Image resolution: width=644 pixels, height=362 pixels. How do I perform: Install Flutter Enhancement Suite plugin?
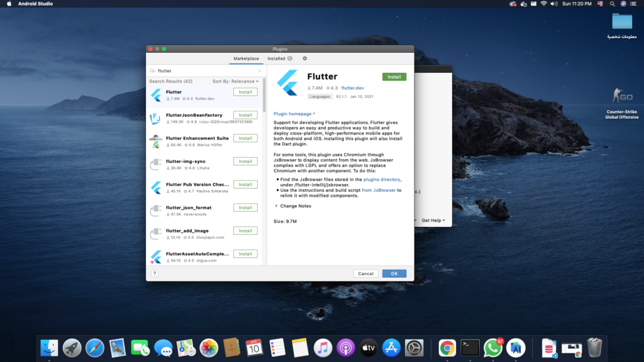[245, 138]
